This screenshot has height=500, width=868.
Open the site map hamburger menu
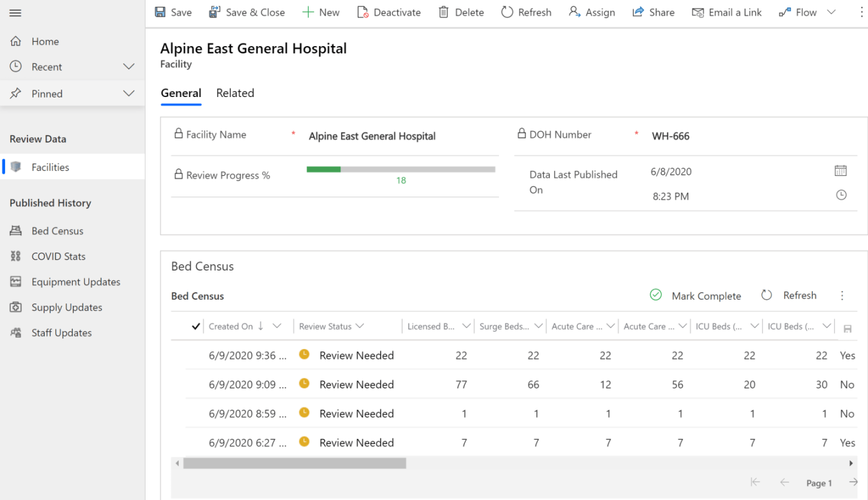[x=15, y=12]
